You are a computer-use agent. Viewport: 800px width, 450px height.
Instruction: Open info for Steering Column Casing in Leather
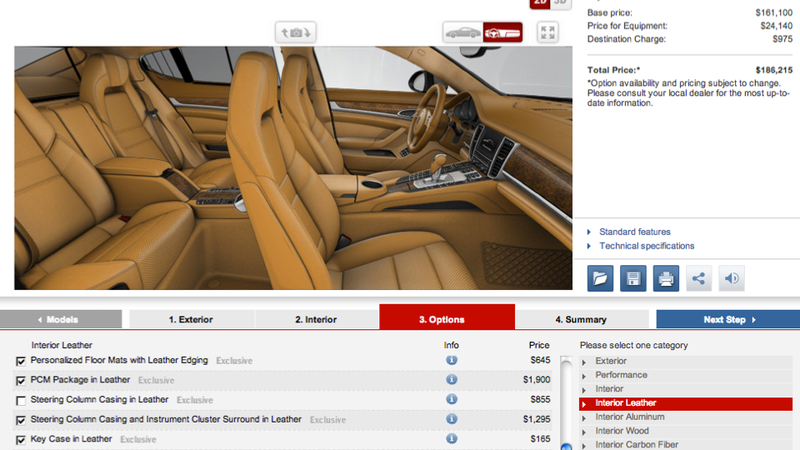tap(452, 399)
